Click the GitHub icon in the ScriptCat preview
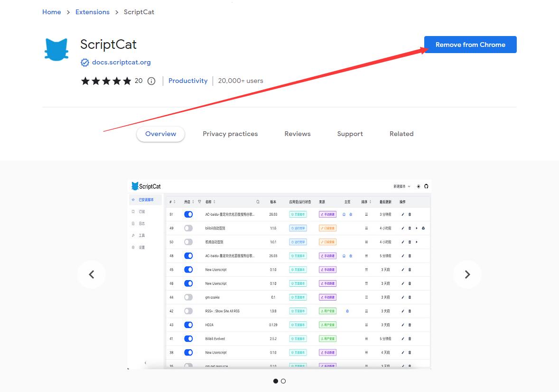 (426, 186)
